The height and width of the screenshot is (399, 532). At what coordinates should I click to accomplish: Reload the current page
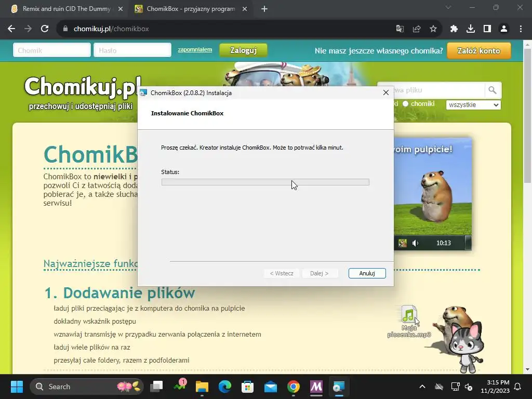pyautogui.click(x=45, y=29)
